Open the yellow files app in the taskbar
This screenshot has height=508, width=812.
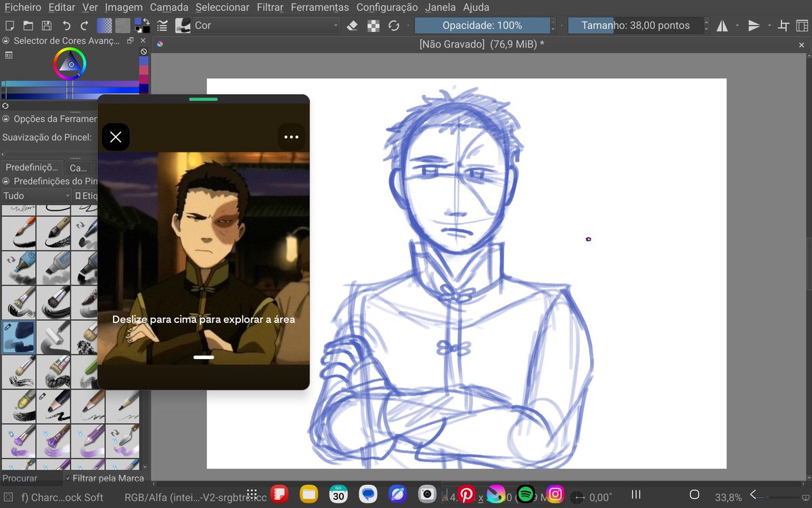(309, 494)
